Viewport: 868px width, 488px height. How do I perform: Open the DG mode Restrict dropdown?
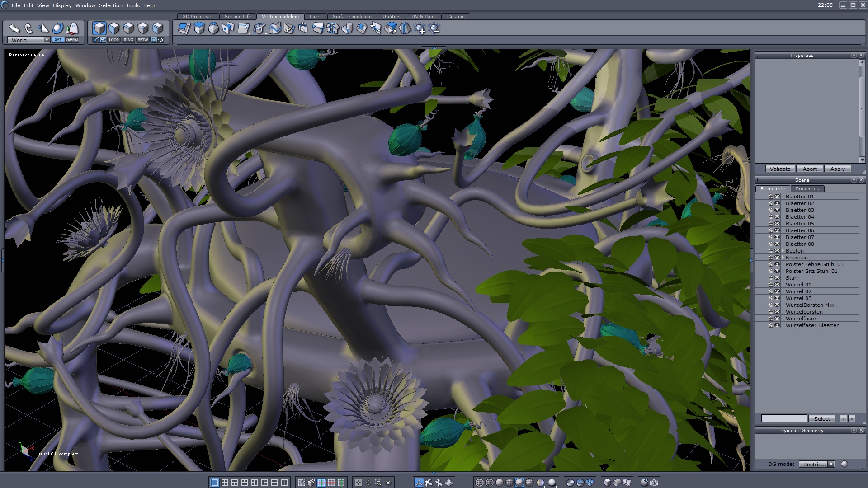point(831,464)
